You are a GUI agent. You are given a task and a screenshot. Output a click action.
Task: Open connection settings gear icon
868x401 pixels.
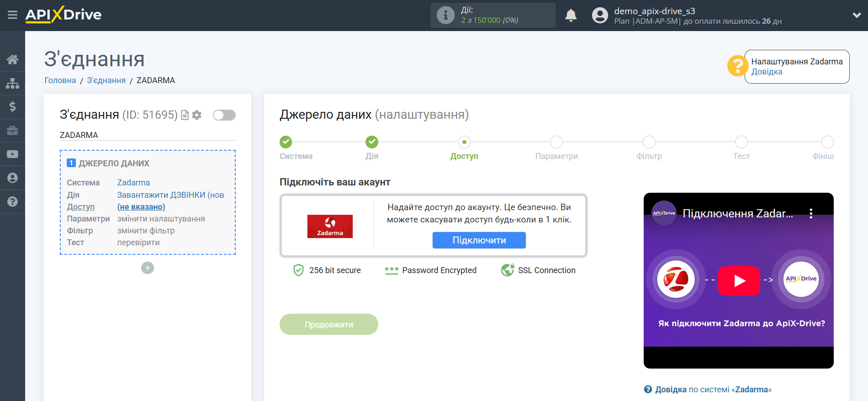tap(197, 115)
